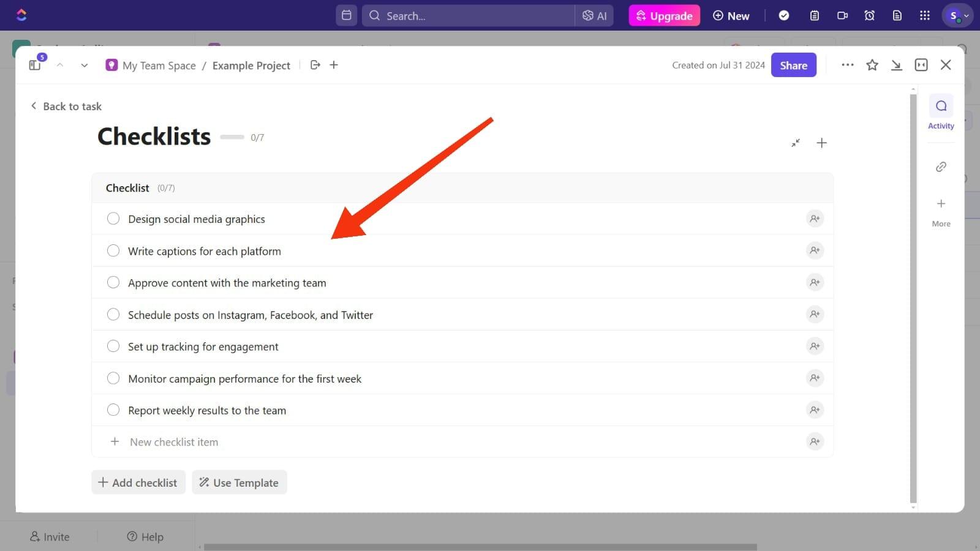The width and height of the screenshot is (980, 551).
Task: Open the Example Project breadcrumb
Action: pyautogui.click(x=251, y=65)
